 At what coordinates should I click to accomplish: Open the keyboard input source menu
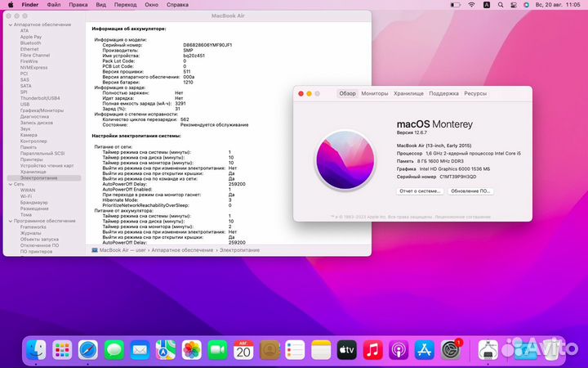coord(487,5)
